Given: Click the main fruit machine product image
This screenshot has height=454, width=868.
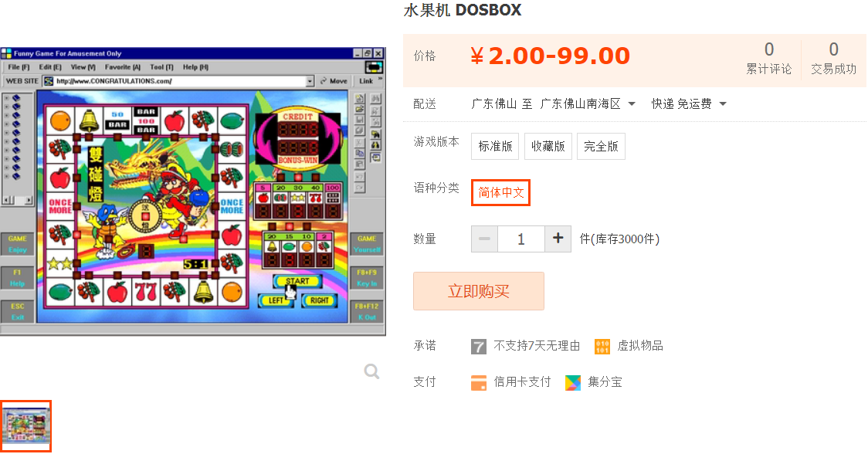Looking at the screenshot, I should click(x=192, y=191).
